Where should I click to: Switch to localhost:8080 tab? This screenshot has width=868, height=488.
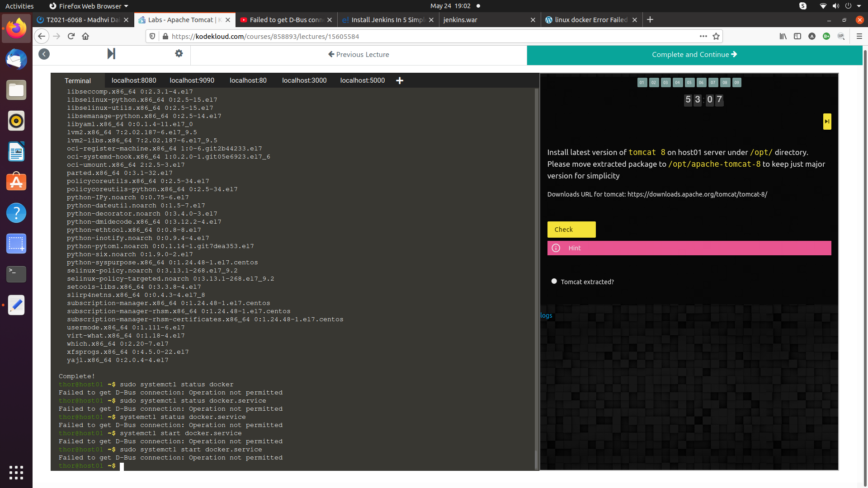pyautogui.click(x=134, y=80)
